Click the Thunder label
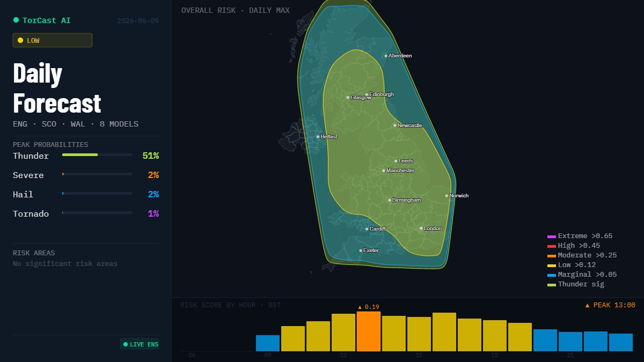 (x=31, y=156)
